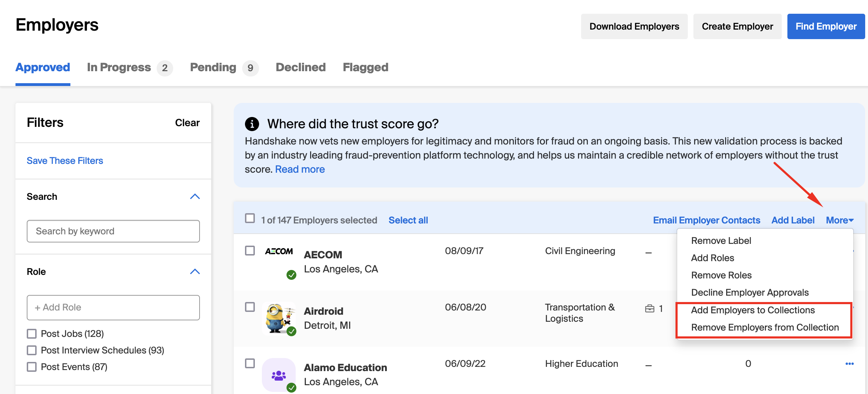The height and width of the screenshot is (394, 868).
Task: Switch to the Approved tab
Action: pyautogui.click(x=43, y=67)
